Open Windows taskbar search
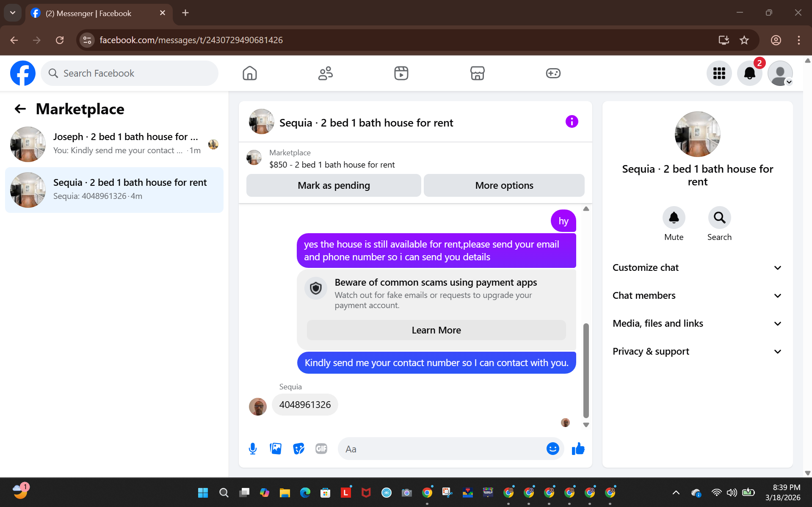 pos(224,493)
